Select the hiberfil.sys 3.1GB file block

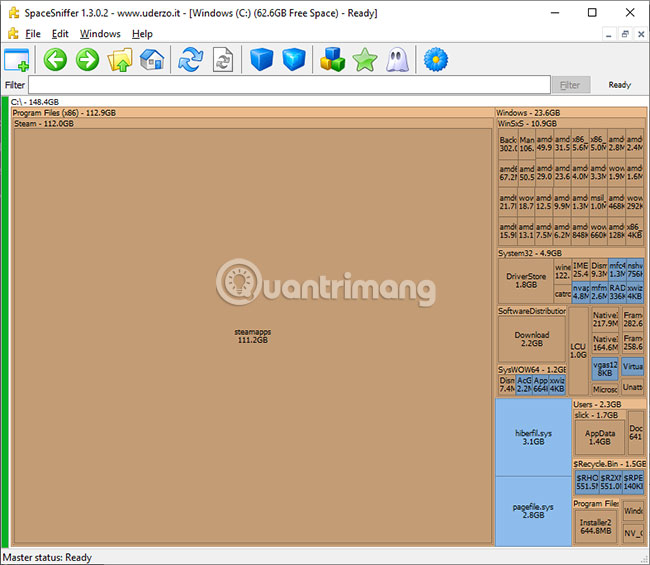point(533,437)
